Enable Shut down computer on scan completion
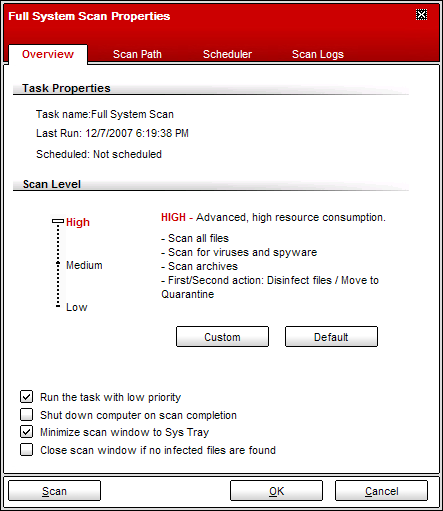The height and width of the screenshot is (511, 443). [26, 415]
